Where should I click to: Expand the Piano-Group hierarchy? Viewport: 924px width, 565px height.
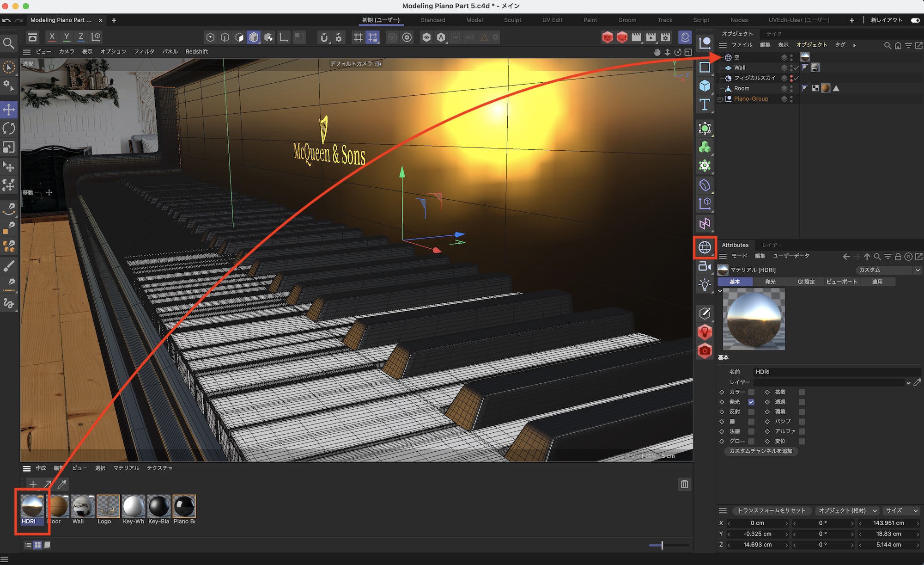pyautogui.click(x=720, y=99)
